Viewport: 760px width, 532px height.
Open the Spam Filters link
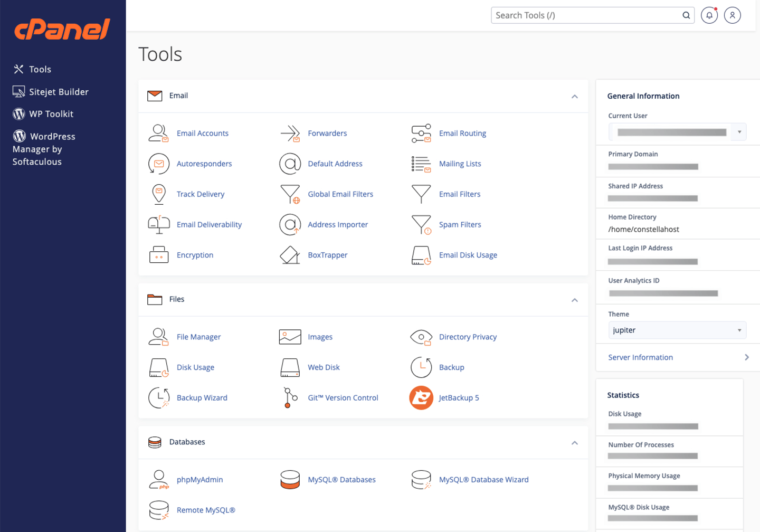(460, 225)
